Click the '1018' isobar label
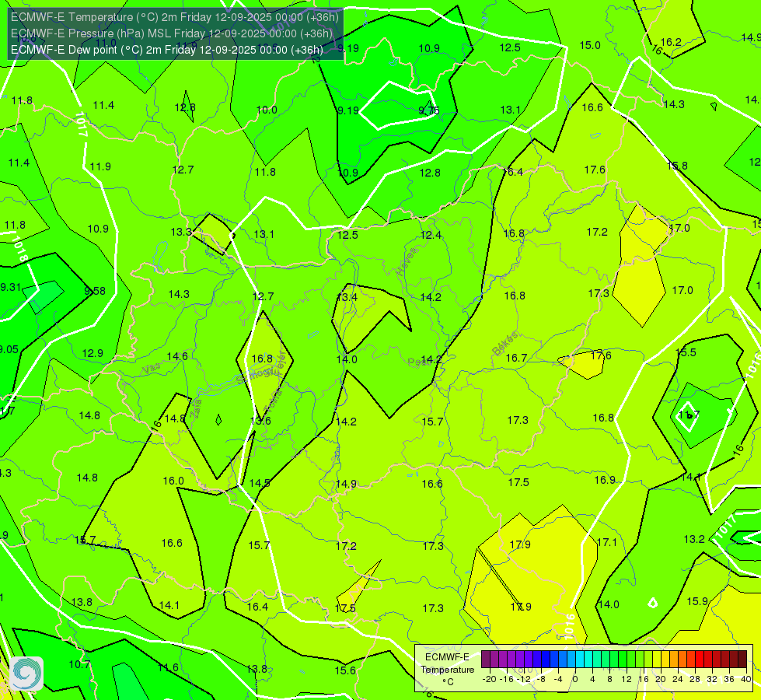This screenshot has width=761, height=700. [x=19, y=248]
